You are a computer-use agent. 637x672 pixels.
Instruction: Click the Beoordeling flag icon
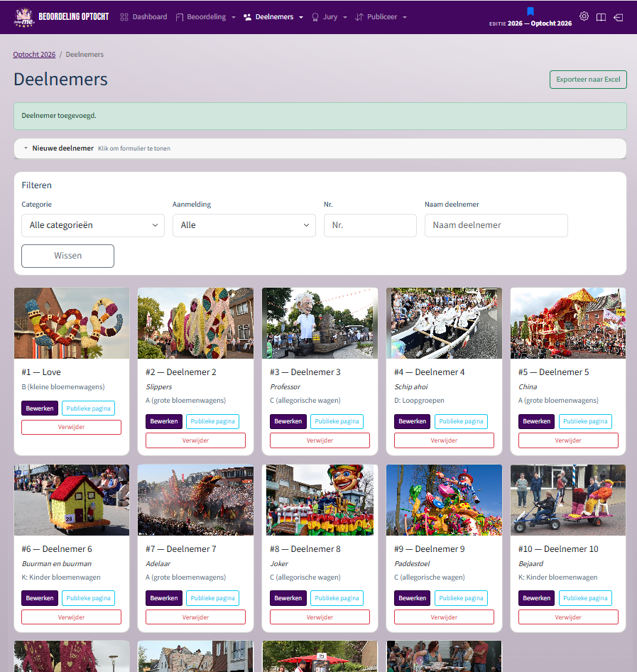tap(180, 17)
